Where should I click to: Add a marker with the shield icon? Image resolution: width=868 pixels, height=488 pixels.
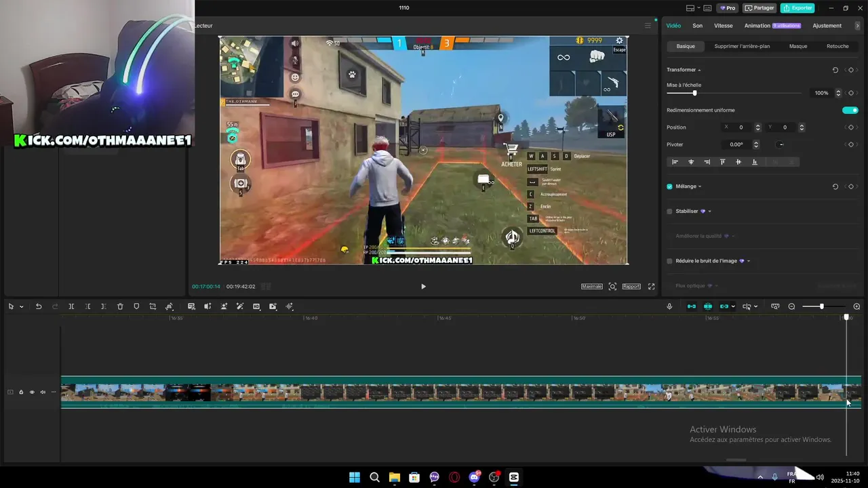[136, 306]
